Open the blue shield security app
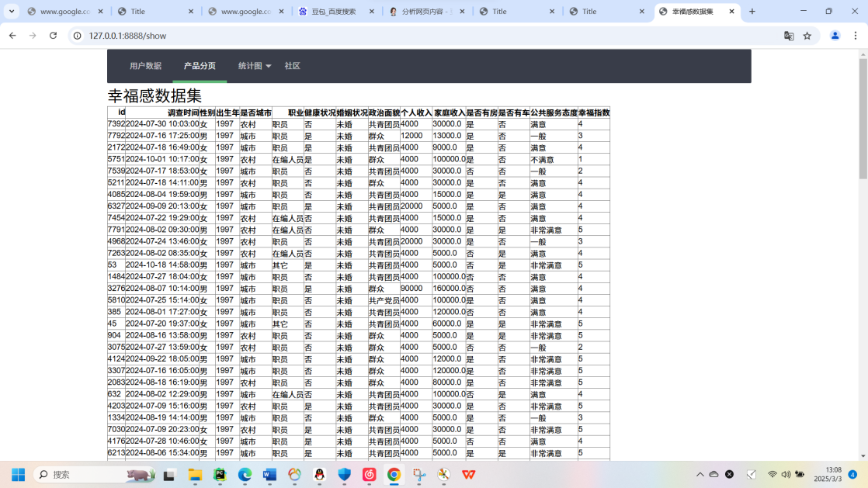 [344, 475]
